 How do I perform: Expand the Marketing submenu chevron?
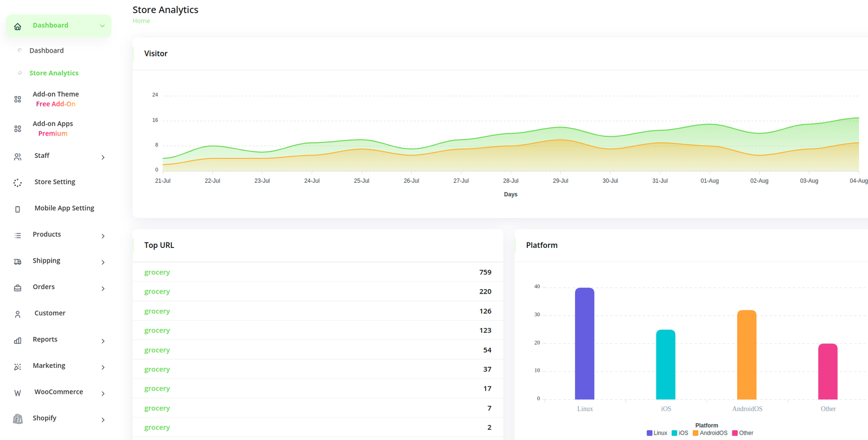(x=103, y=367)
